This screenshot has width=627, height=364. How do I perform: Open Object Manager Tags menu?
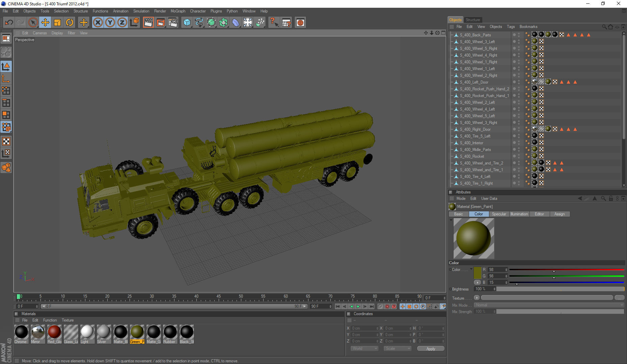[511, 27]
